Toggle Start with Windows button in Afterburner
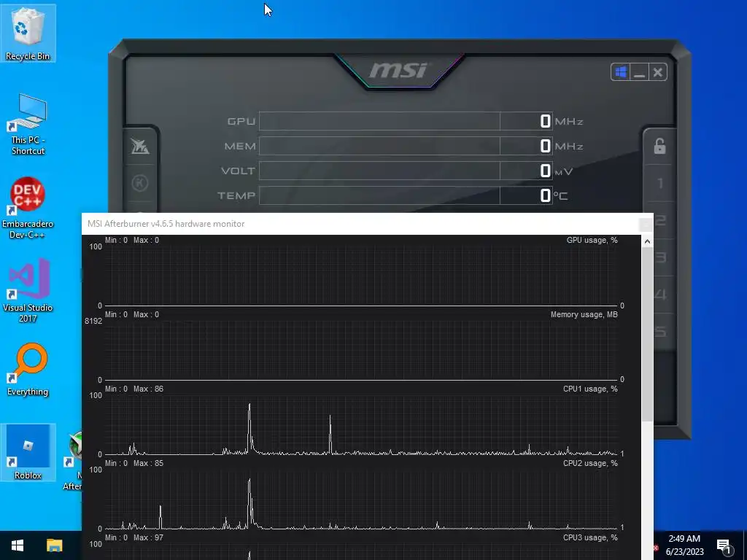The width and height of the screenshot is (747, 560). click(620, 72)
